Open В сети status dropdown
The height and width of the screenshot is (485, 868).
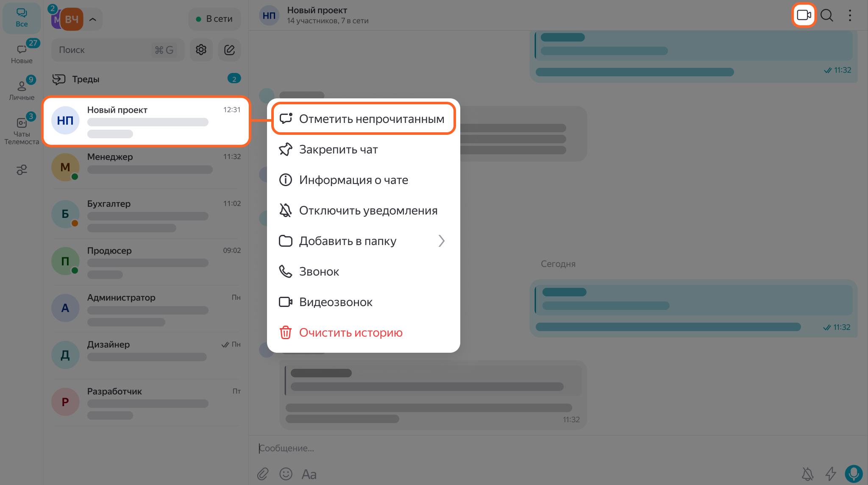click(x=214, y=19)
